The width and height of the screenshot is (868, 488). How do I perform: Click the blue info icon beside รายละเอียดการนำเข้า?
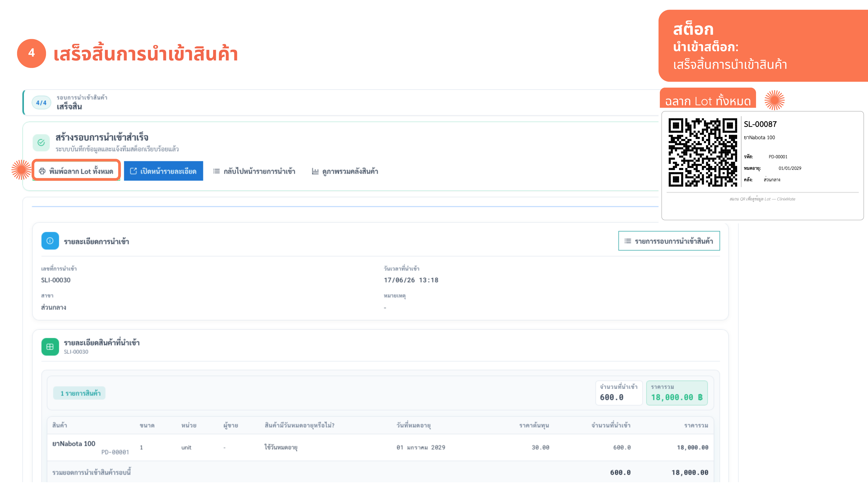point(50,241)
